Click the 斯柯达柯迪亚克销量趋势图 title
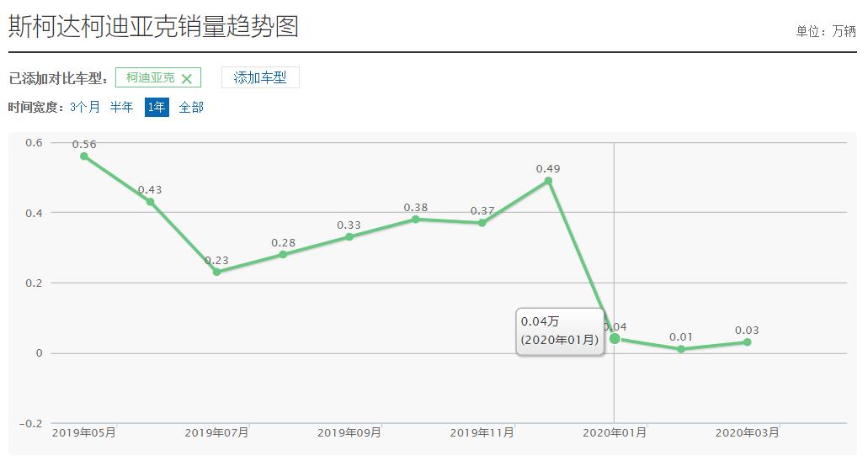This screenshot has width=868, height=466. [x=153, y=26]
